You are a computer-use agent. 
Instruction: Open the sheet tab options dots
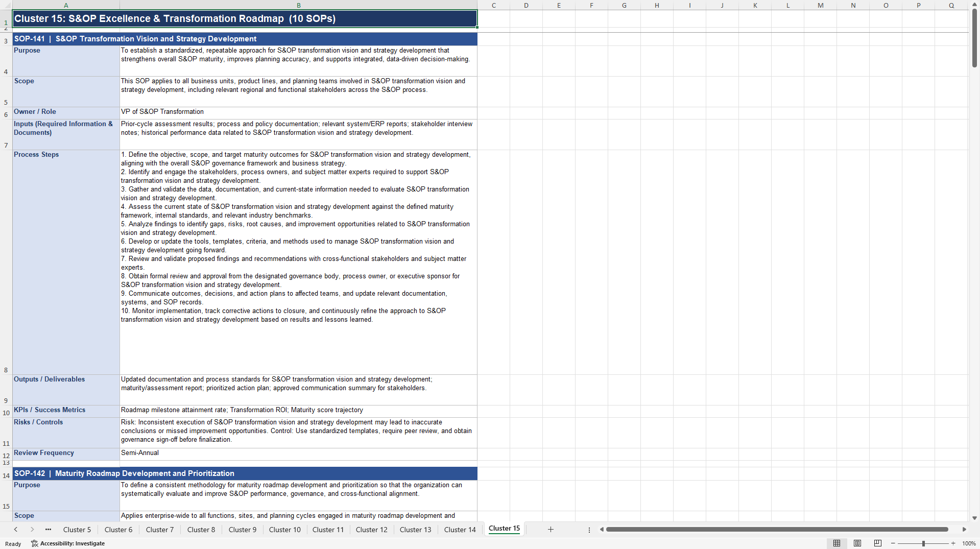click(x=589, y=530)
